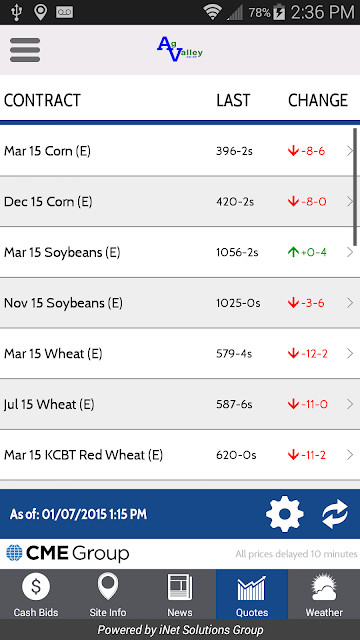Open the hamburger navigation menu

[x=25, y=50]
